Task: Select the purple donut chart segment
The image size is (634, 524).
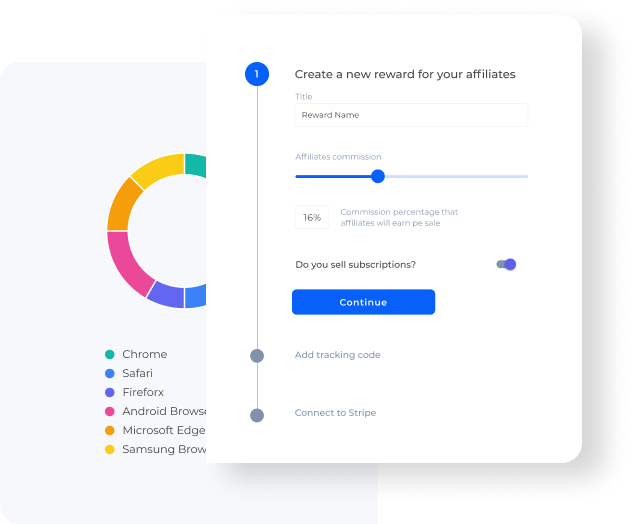Action: pyautogui.click(x=166, y=294)
